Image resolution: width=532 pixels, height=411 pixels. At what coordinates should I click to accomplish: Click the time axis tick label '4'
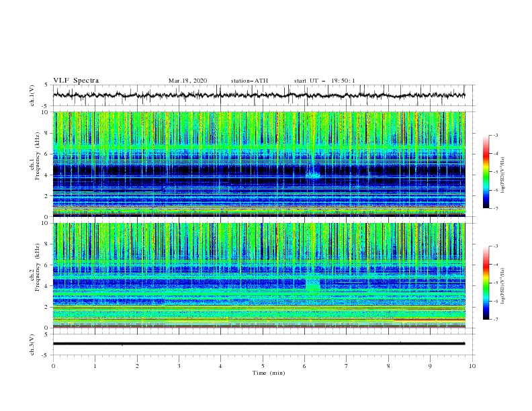click(220, 366)
